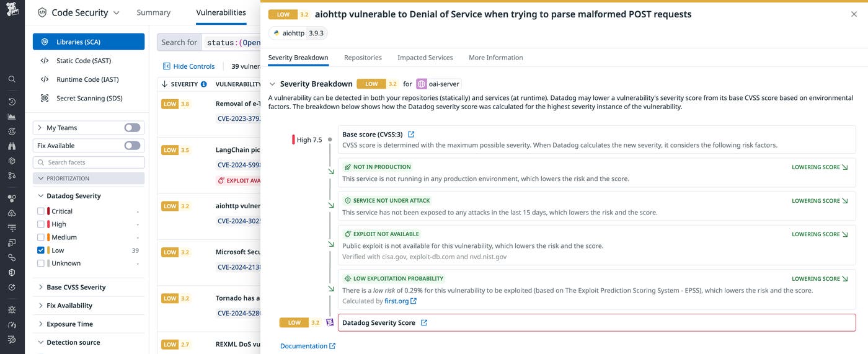Viewport: 868px width, 354px height.
Task: Click the Search facets input
Action: pyautogui.click(x=89, y=162)
